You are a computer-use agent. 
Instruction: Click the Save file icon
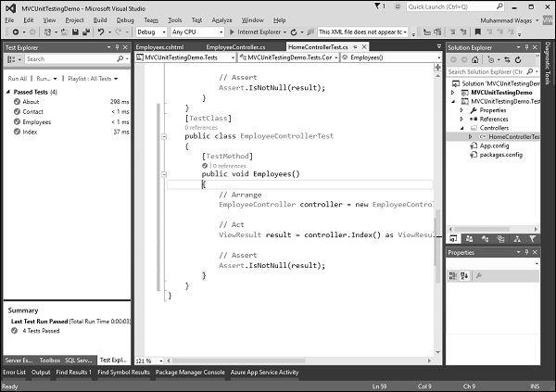click(75, 32)
